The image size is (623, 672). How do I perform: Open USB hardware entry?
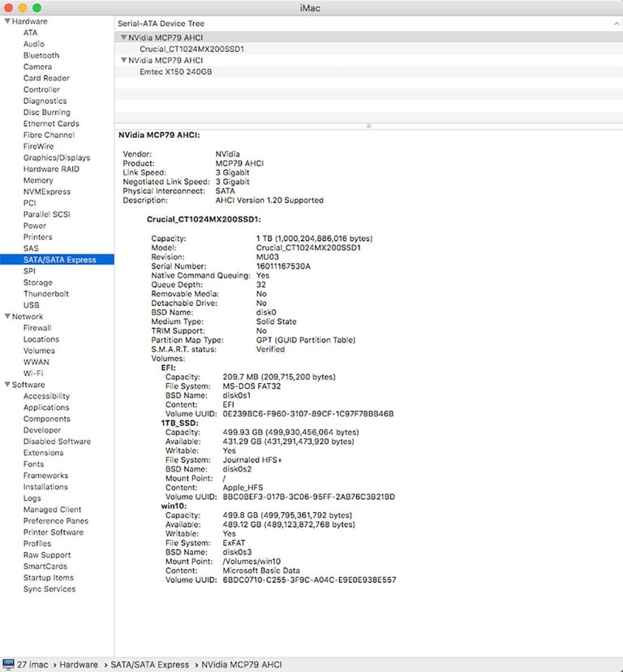pos(31,305)
